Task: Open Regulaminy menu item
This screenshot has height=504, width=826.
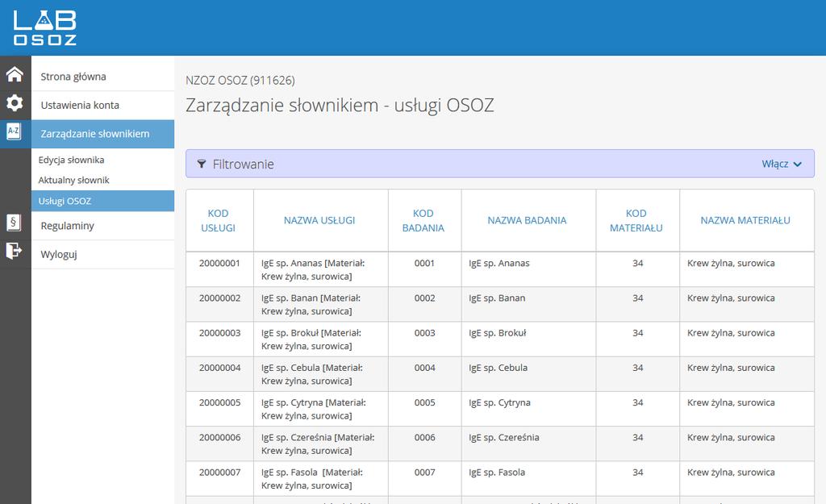Action: 102,226
